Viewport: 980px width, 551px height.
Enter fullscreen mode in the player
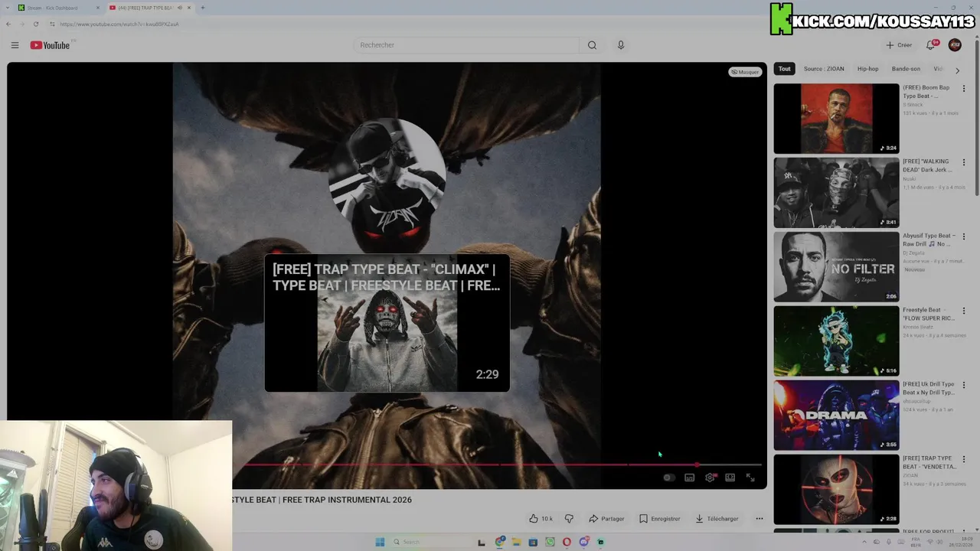click(x=750, y=478)
